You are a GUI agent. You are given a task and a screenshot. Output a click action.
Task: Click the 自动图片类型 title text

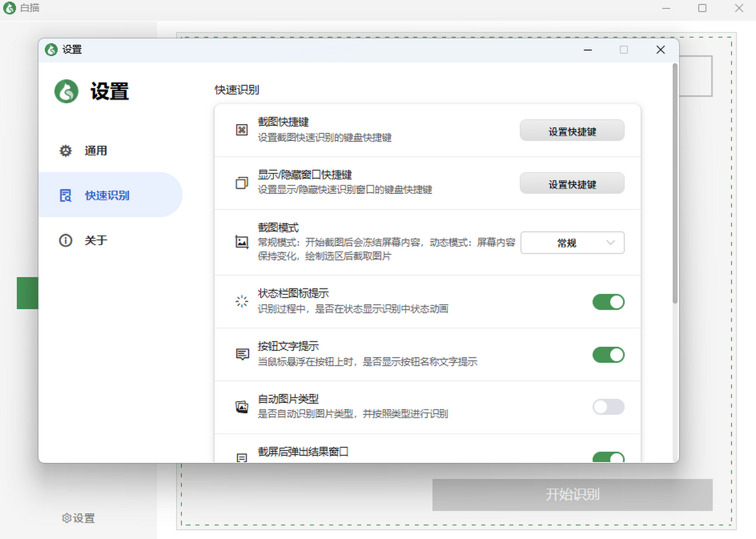(x=289, y=399)
